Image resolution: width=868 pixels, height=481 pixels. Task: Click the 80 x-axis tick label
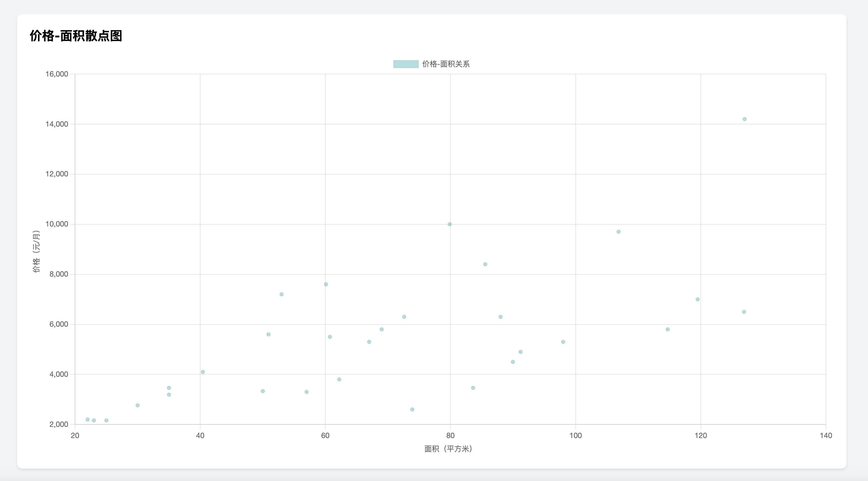[x=450, y=436]
